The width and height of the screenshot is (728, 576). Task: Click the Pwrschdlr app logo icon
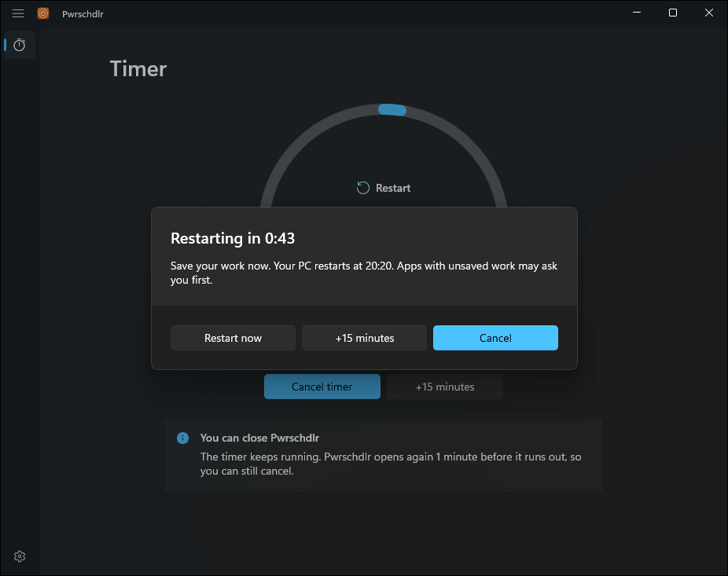[x=43, y=13]
